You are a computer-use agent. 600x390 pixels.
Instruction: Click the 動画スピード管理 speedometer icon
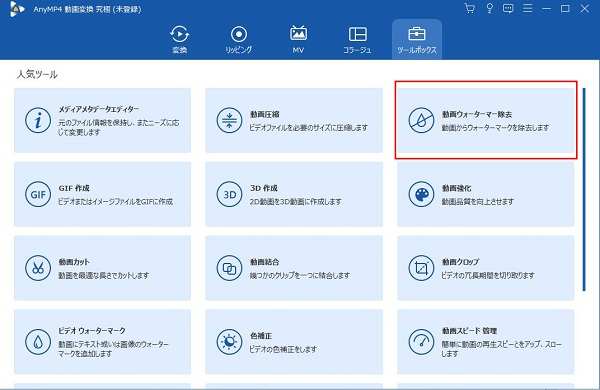point(421,342)
